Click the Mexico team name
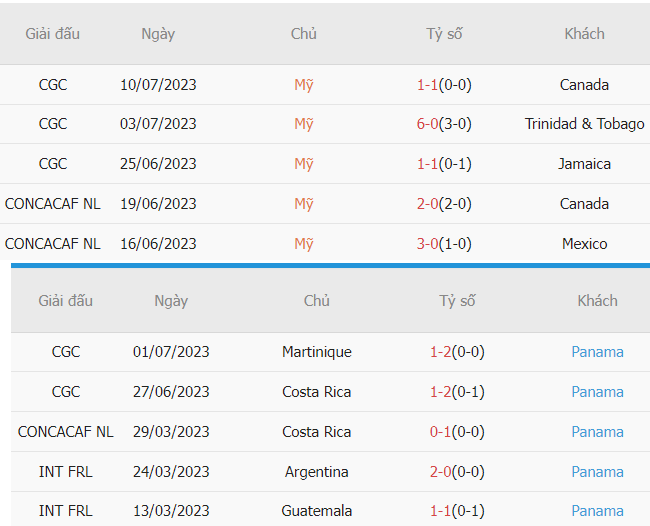 tap(584, 244)
